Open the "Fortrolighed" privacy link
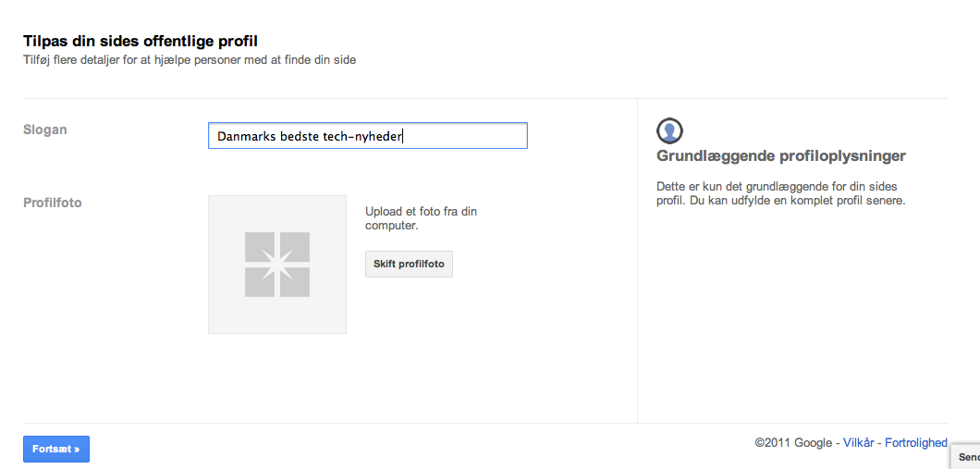The width and height of the screenshot is (980, 469). coord(915,443)
